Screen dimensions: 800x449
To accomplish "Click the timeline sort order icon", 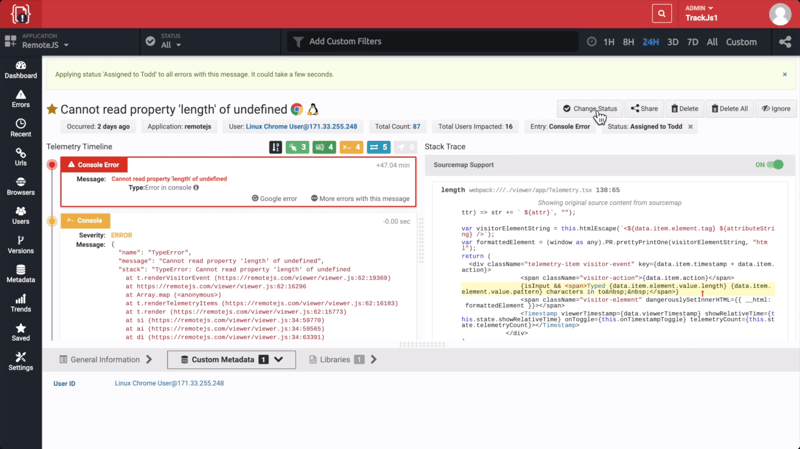I will 275,147.
